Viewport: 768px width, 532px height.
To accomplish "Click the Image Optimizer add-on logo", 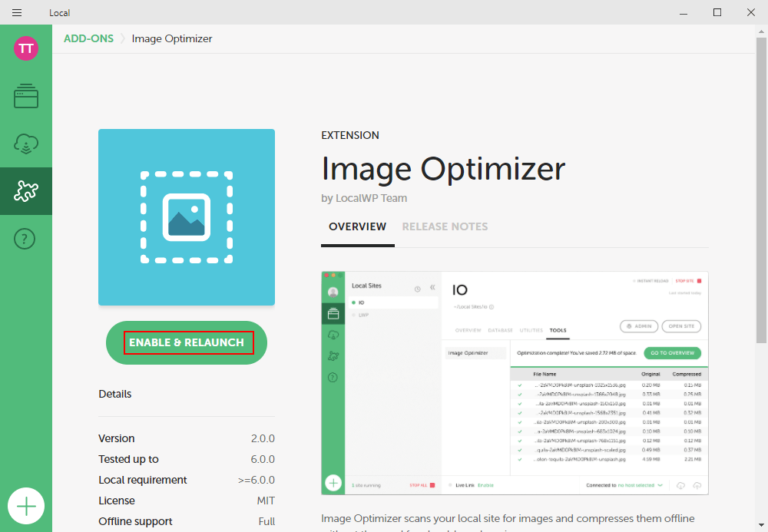I will [x=187, y=217].
